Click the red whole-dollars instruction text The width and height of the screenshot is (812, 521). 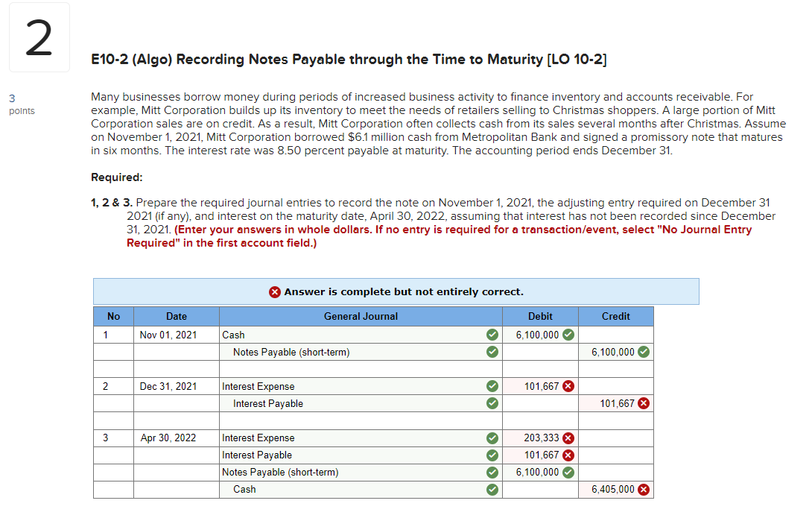pos(439,236)
